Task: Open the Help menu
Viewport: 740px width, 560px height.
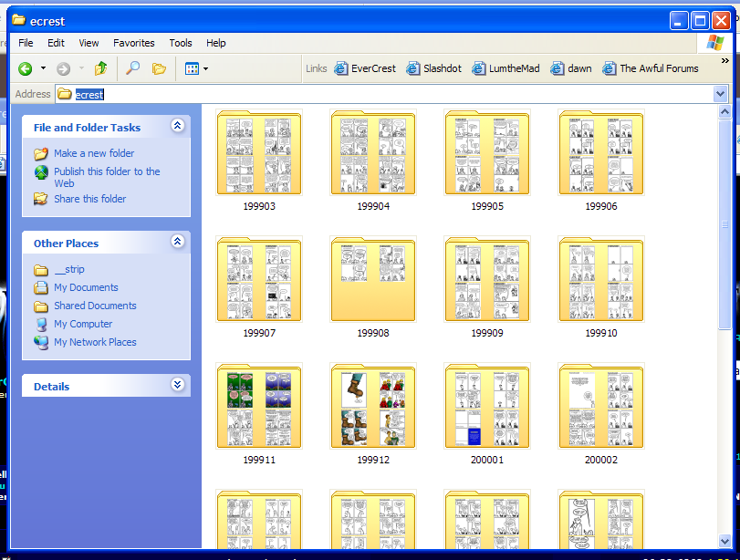Action: tap(215, 43)
